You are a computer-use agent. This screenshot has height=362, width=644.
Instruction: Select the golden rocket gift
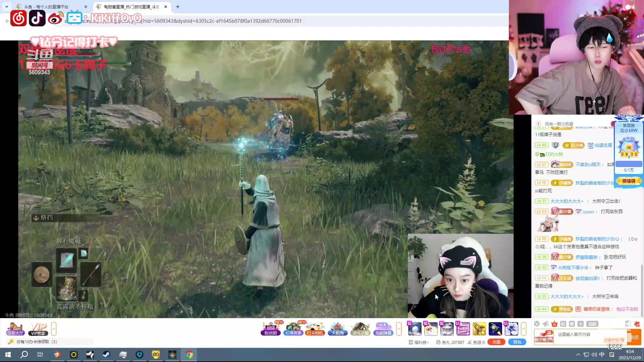(479, 328)
